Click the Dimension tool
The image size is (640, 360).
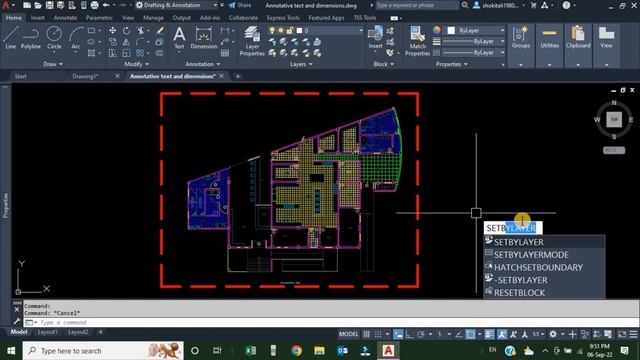tap(204, 38)
